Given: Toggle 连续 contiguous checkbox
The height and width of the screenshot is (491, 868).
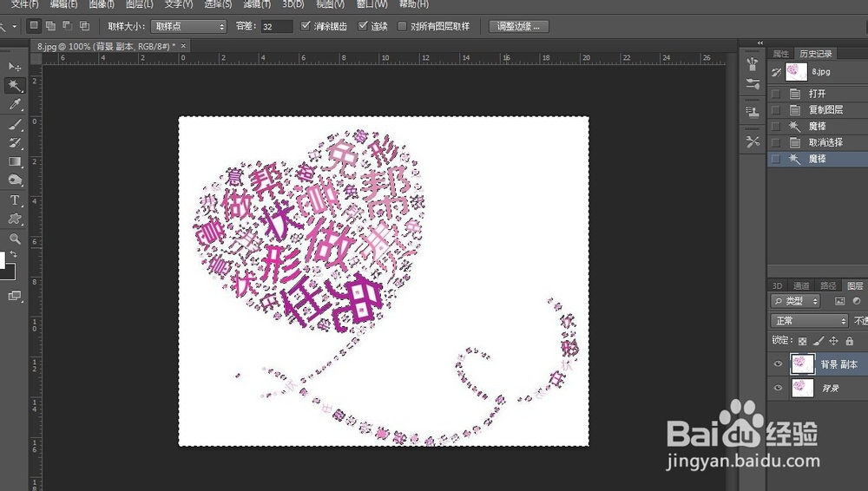Looking at the screenshot, I should (363, 25).
